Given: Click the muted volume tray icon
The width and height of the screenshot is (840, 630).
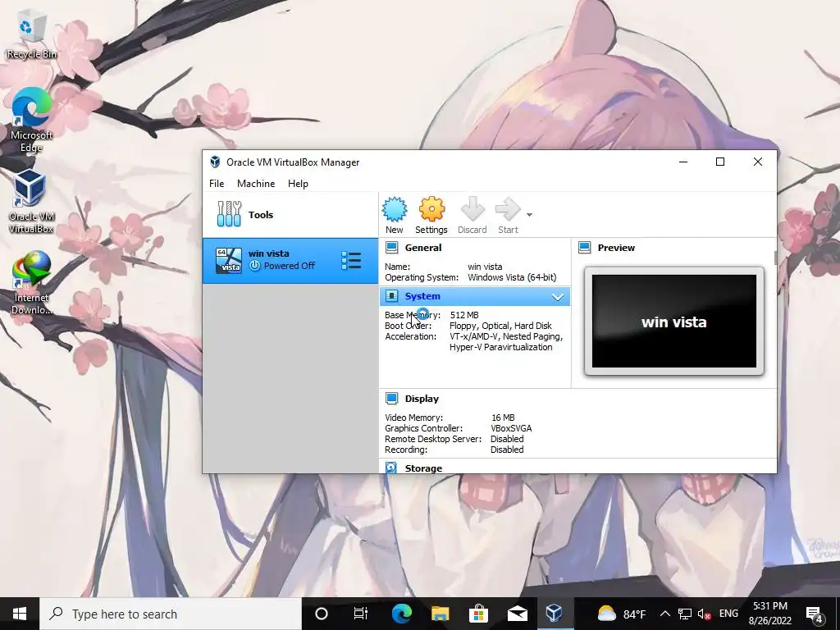Looking at the screenshot, I should [x=705, y=614].
